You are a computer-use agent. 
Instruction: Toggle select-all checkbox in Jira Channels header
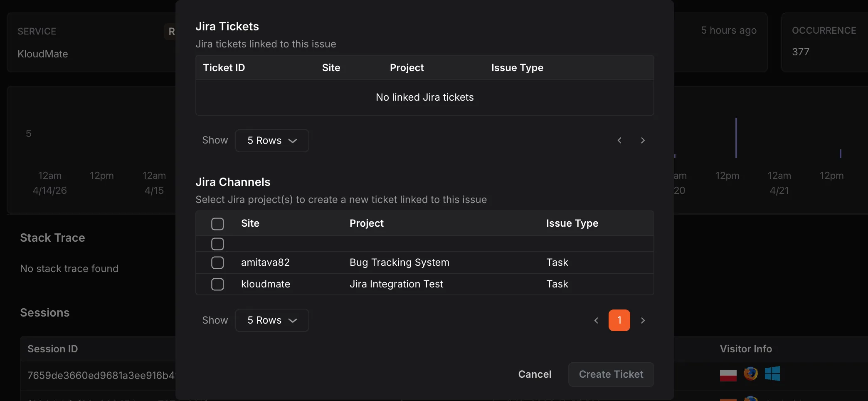217,224
